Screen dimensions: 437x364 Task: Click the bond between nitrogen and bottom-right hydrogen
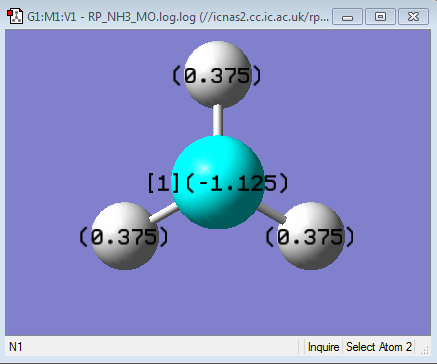coord(271,213)
